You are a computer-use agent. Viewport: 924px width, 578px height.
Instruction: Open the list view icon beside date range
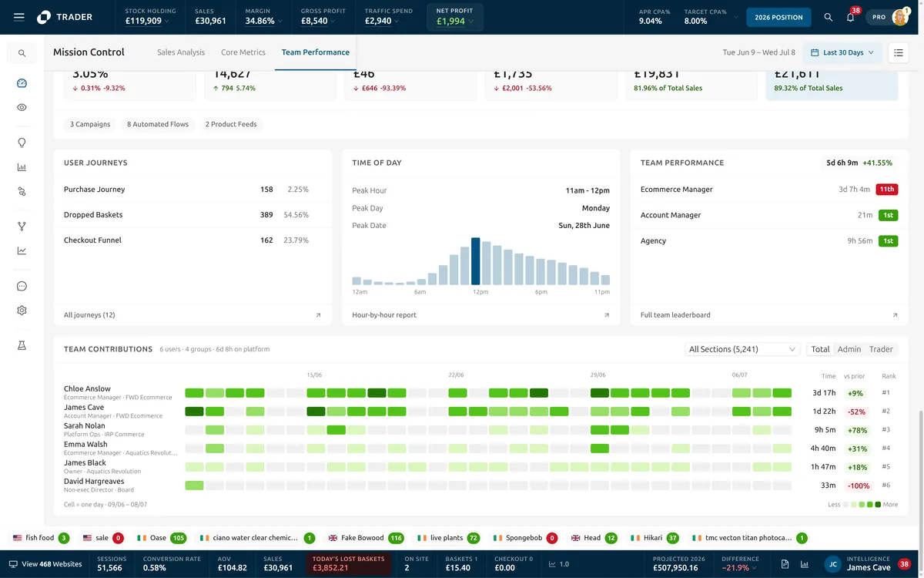(898, 52)
